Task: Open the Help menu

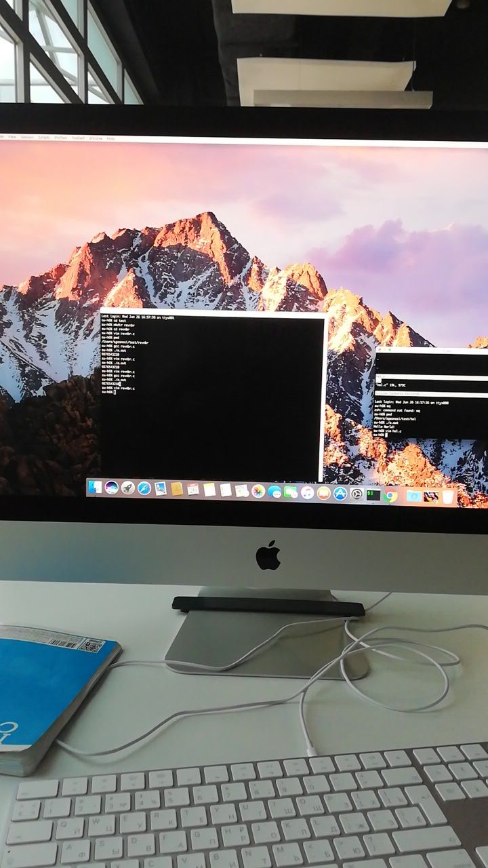Action: point(110,138)
